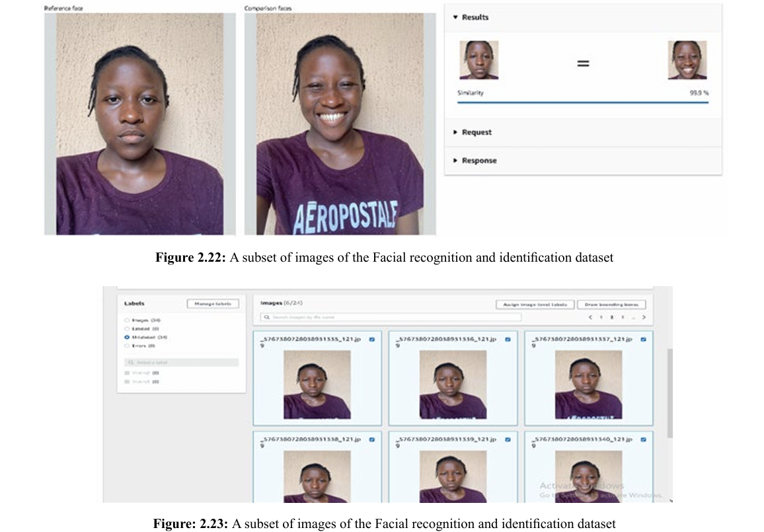This screenshot has height=532, width=764.
Task: Toggle checkbox for image ending 337_121
Action: [x=644, y=339]
